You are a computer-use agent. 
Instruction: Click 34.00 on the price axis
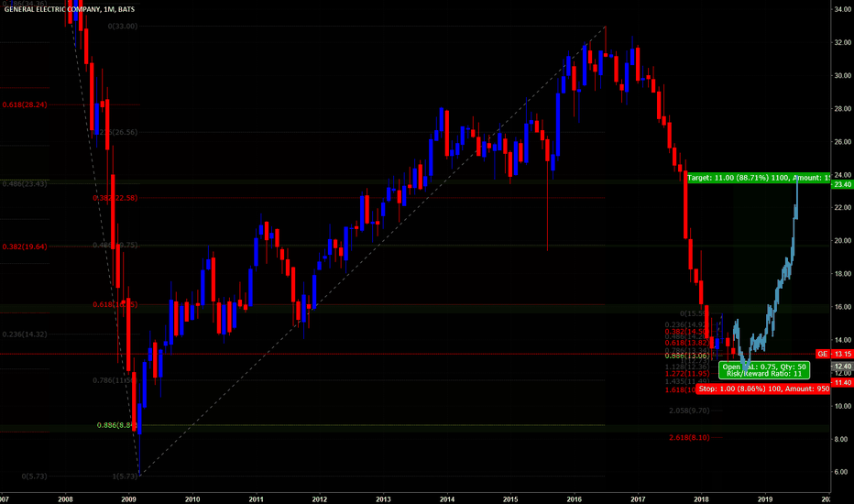pos(843,9)
